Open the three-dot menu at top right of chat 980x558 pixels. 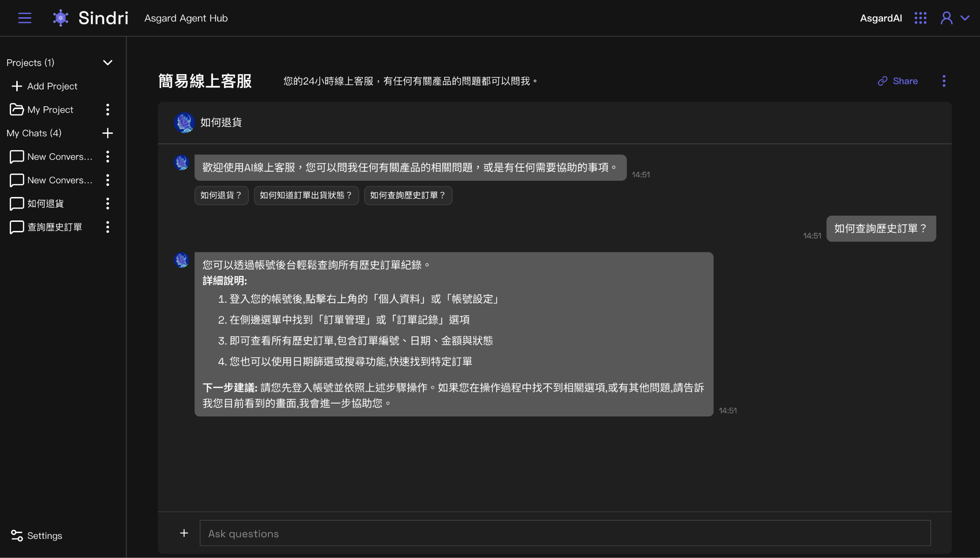pos(944,81)
